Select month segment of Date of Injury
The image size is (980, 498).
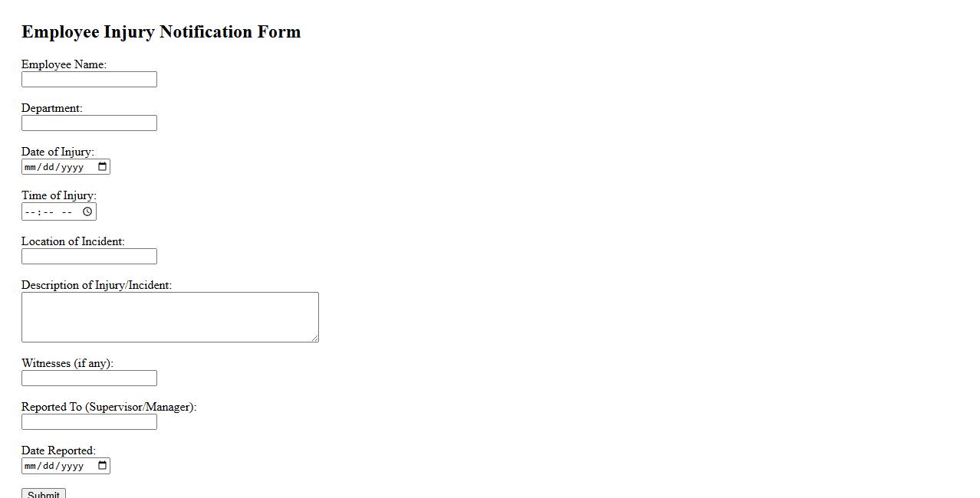point(30,167)
